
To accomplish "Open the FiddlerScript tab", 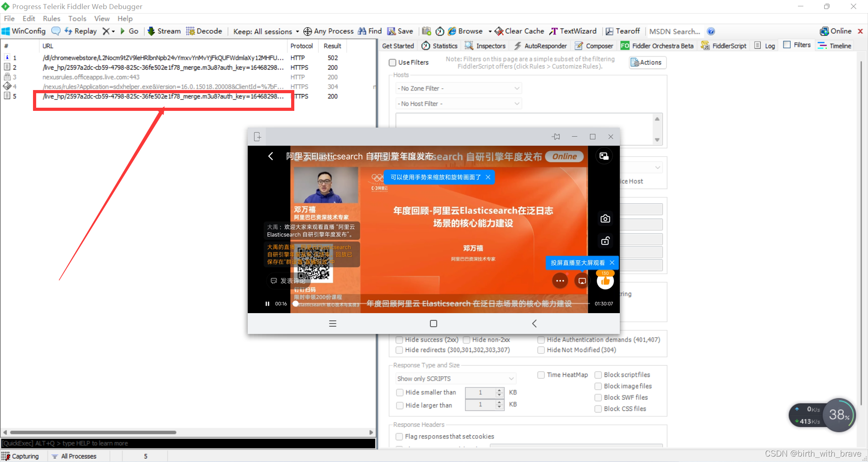I will (724, 46).
